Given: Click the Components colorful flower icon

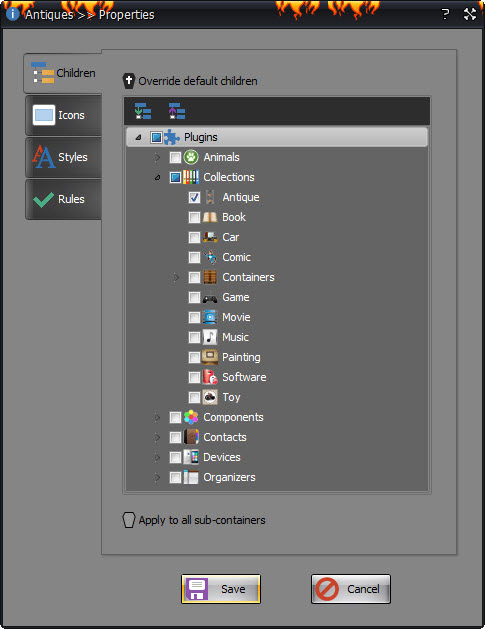Looking at the screenshot, I should tap(191, 417).
